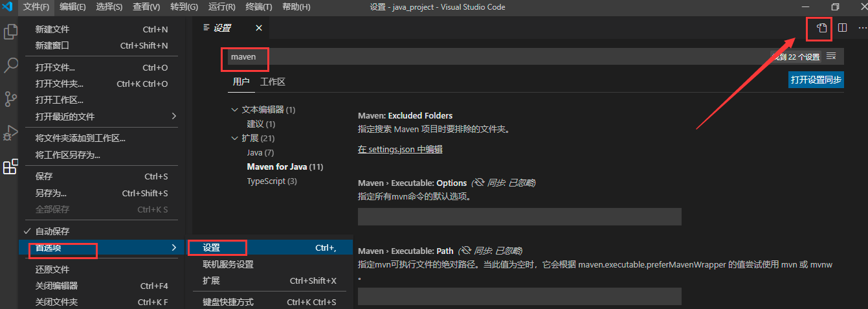The image size is (868, 309).
Task: Select 还原文件 in the File menu
Action: coord(102,269)
